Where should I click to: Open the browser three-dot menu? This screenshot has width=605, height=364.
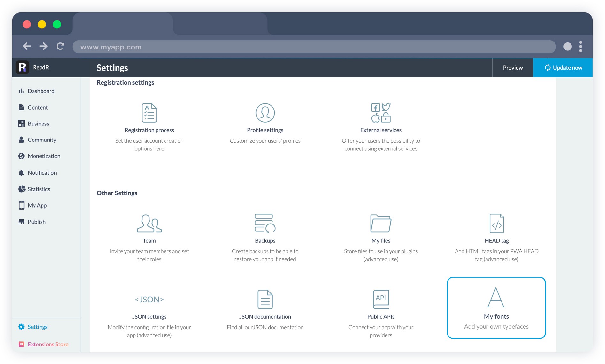click(580, 47)
